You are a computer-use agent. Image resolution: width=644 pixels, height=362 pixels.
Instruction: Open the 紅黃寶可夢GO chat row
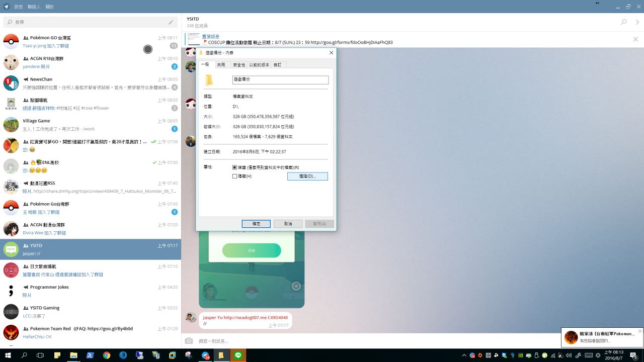tap(91, 145)
